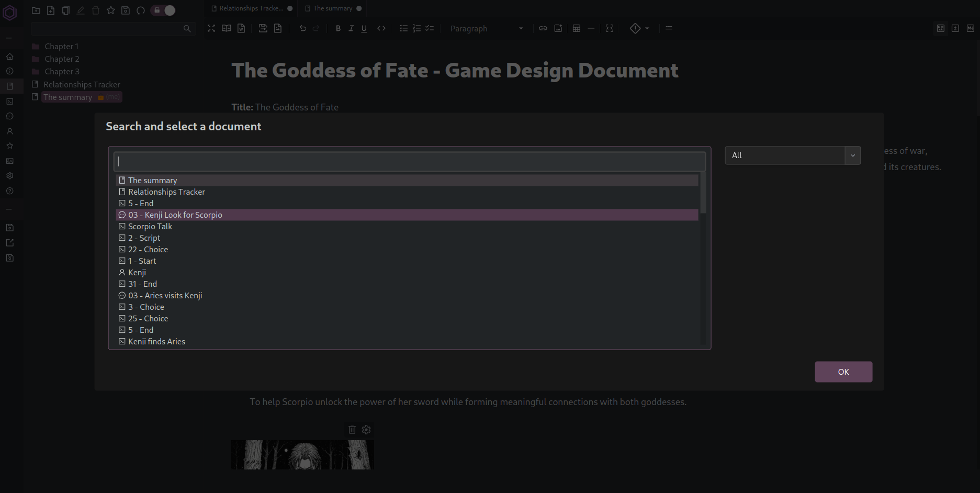The height and width of the screenshot is (493, 980).
Task: Open the All filter dropdown
Action: [792, 155]
